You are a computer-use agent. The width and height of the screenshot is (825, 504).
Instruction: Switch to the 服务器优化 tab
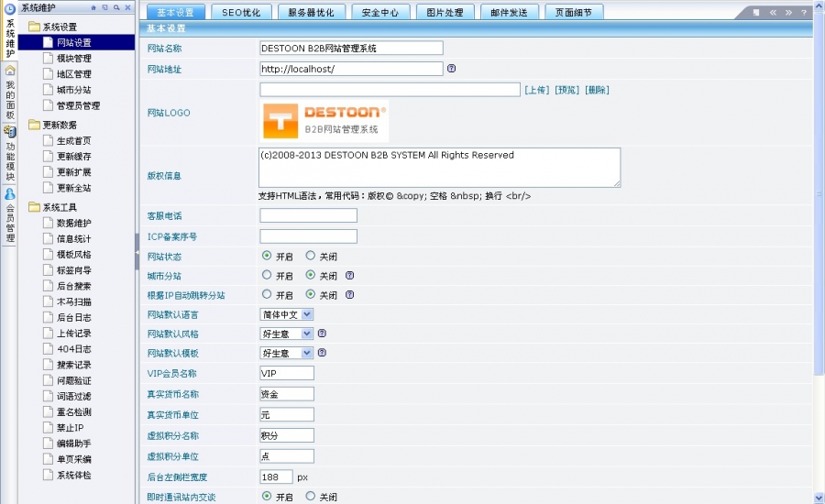[x=311, y=12]
